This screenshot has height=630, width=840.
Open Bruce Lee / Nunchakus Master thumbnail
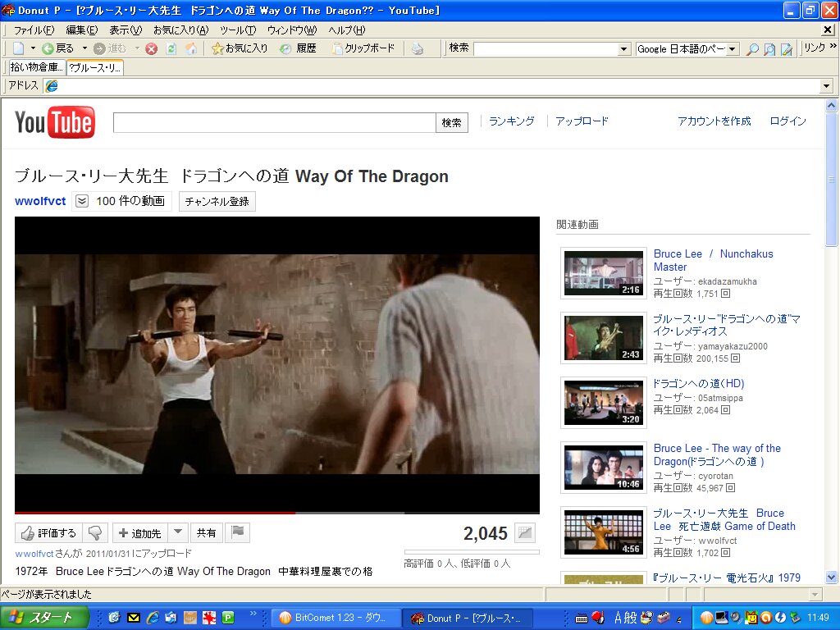[x=603, y=273]
